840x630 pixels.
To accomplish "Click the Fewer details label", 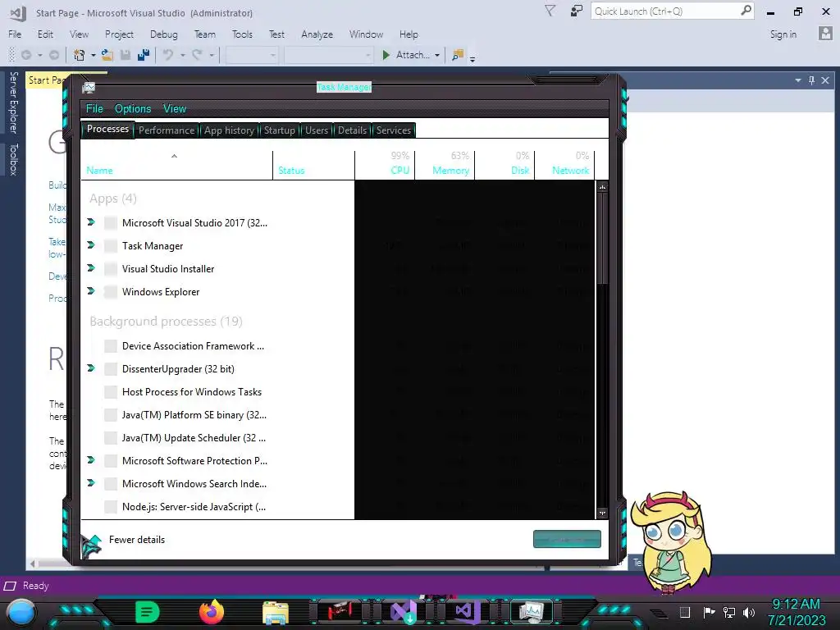I will coord(137,540).
